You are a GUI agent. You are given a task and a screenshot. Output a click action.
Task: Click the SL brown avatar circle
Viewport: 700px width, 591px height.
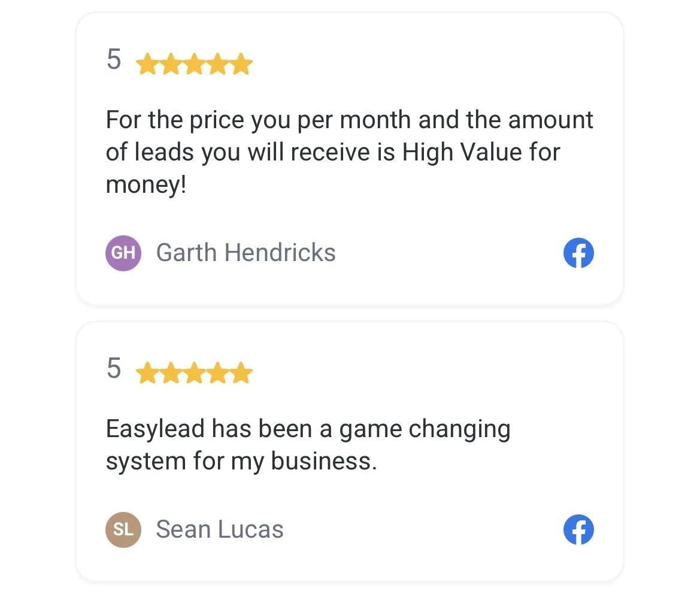(123, 530)
